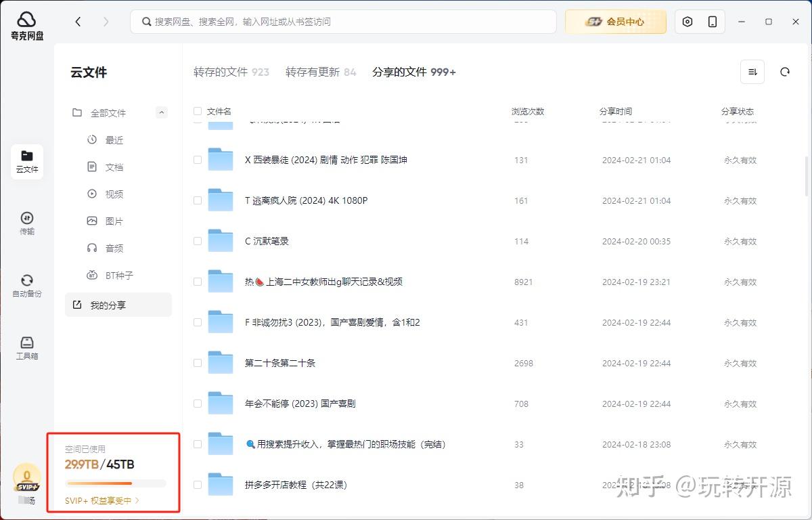Click the SVIP+ user avatar
The image size is (812, 520).
tap(26, 477)
